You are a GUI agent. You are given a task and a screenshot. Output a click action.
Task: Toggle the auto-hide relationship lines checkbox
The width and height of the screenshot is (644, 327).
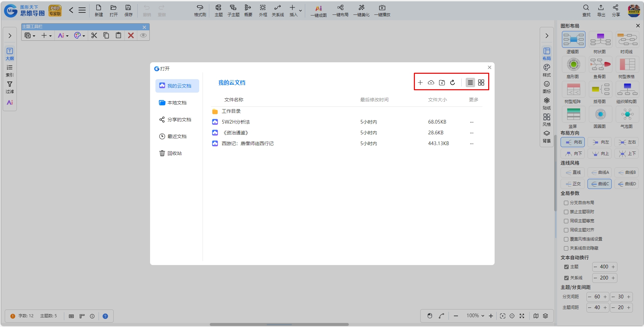point(566,248)
